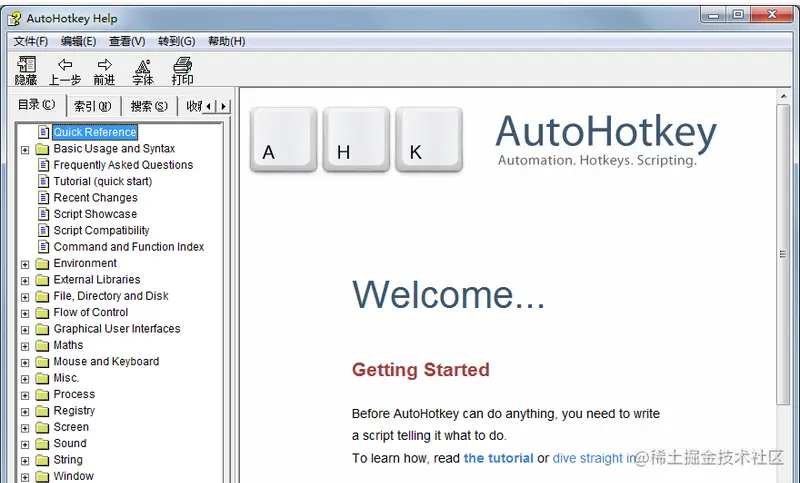
Task: Select the Script Compatibility entry
Action: click(x=101, y=230)
